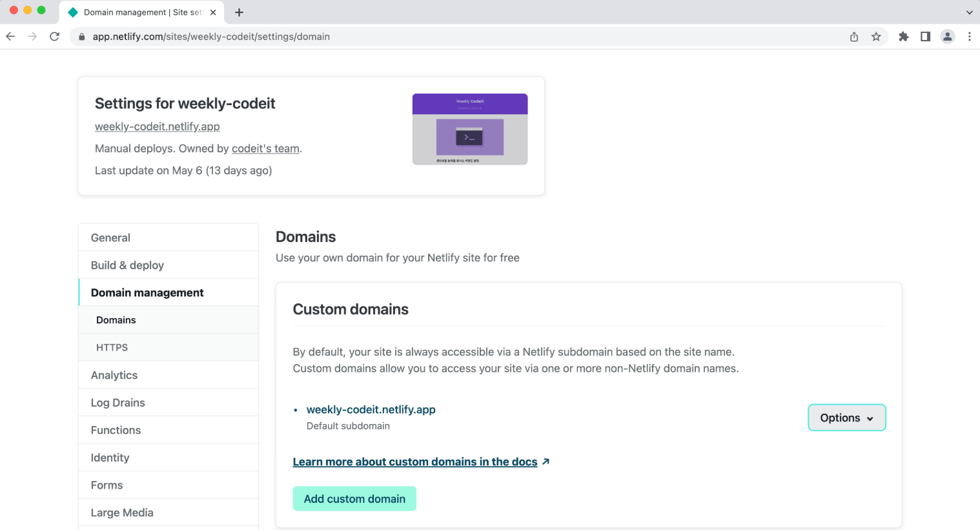Viewport: 980px width, 530px height.
Task: Click the address bar URL
Action: tap(211, 37)
